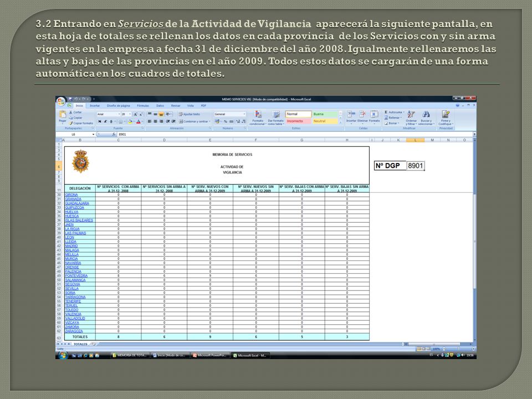
Task: Switch to Microsoft PowerPoint taskbar button
Action: (209, 355)
